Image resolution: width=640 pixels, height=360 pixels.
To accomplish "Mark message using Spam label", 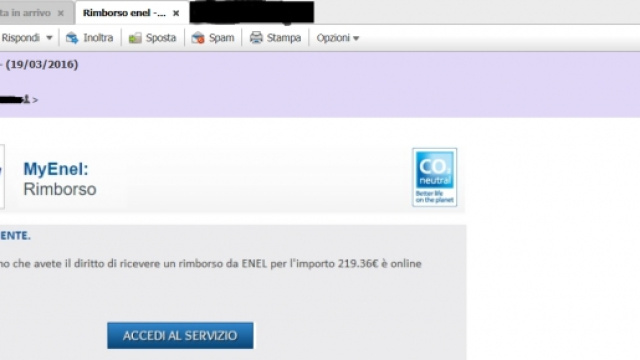I will click(221, 38).
